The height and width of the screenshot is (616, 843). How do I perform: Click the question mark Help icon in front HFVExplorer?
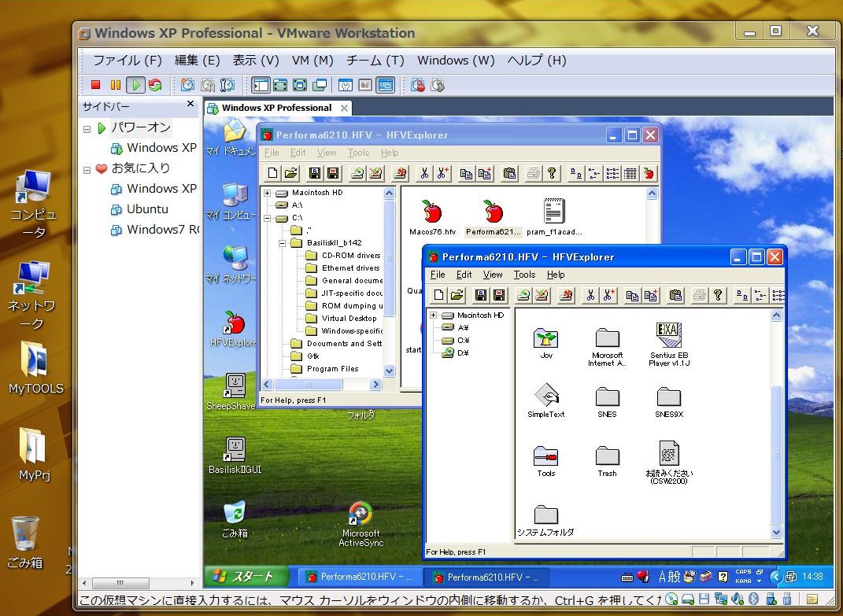pos(718,294)
